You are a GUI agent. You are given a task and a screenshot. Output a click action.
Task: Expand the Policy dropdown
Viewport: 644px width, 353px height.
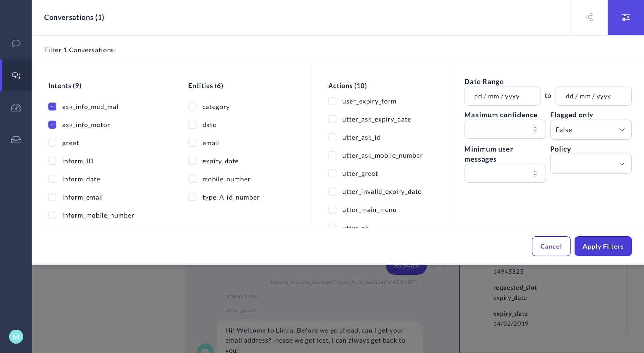tap(591, 164)
